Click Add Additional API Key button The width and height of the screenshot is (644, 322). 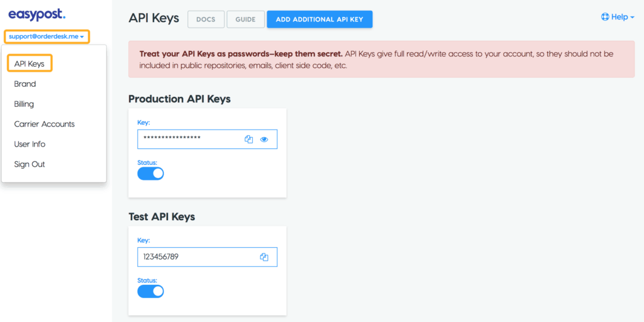click(319, 19)
